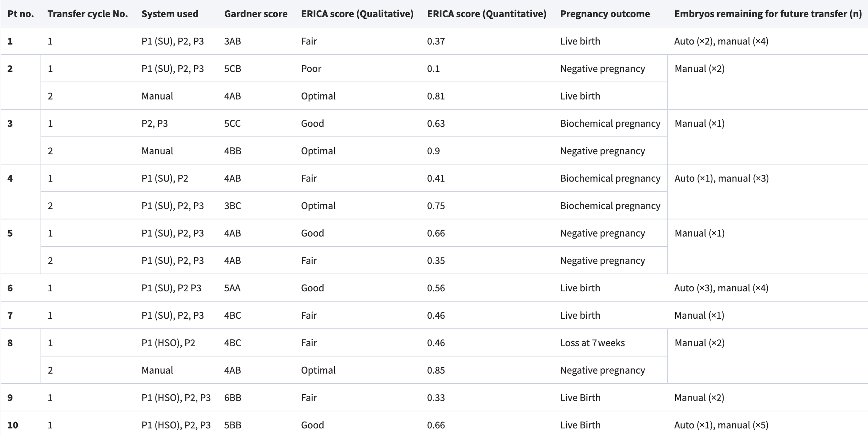
Task: Click the 'Pt no.' column header
Action: click(x=21, y=14)
